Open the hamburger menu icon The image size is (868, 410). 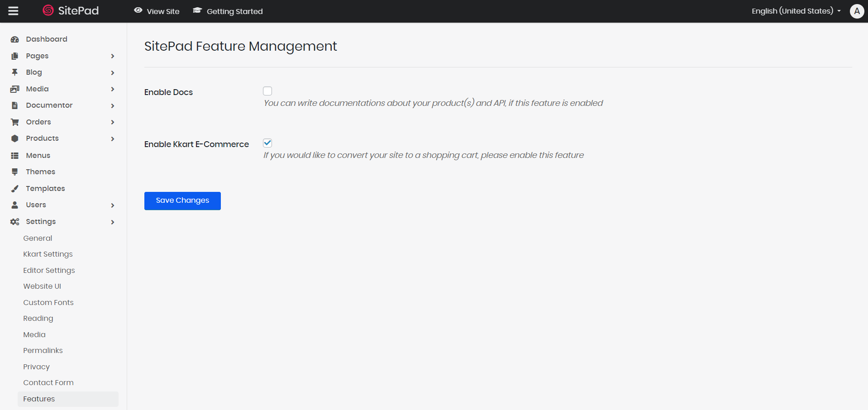pyautogui.click(x=14, y=11)
